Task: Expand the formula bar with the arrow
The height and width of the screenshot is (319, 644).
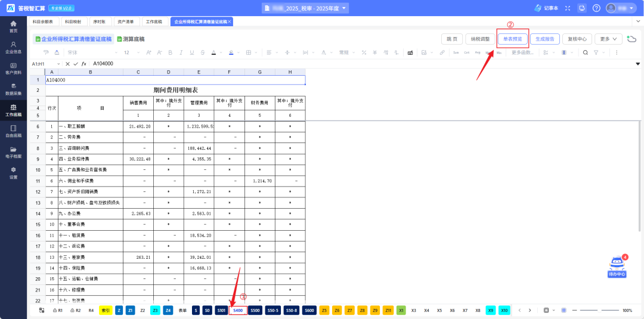Action: click(637, 64)
